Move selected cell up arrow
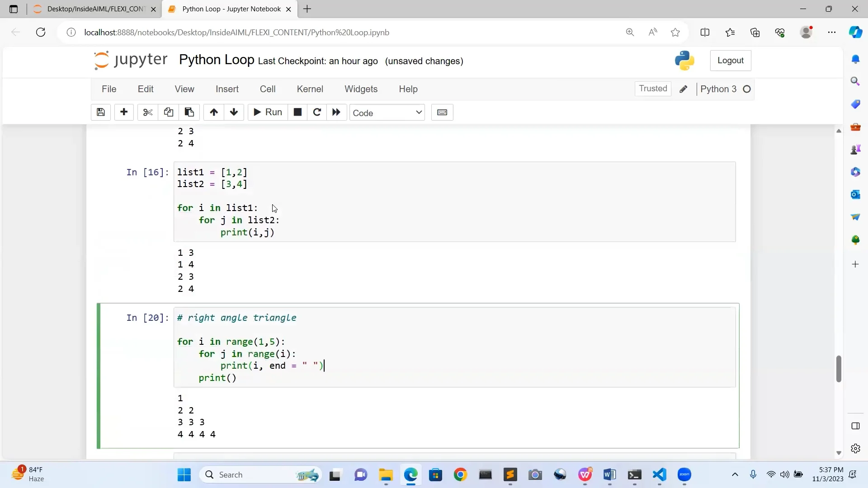Screen dimensions: 868x488 (x=214, y=113)
